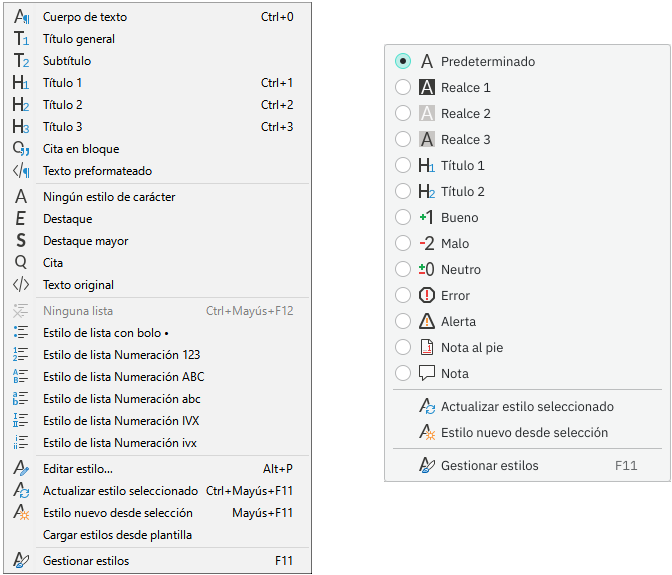Click Actualizar estilo seleccionado in right menu
Image resolution: width=672 pixels, height=575 pixels.
pos(528,406)
